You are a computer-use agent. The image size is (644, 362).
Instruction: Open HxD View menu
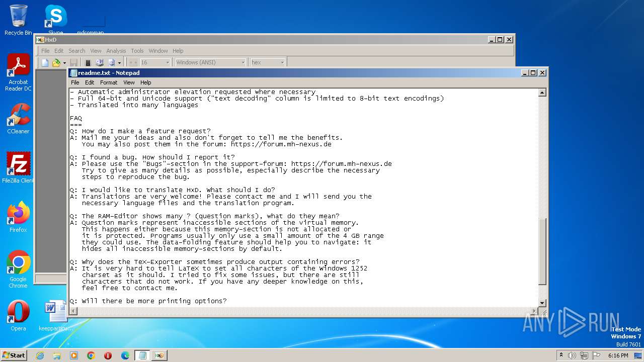(x=96, y=51)
